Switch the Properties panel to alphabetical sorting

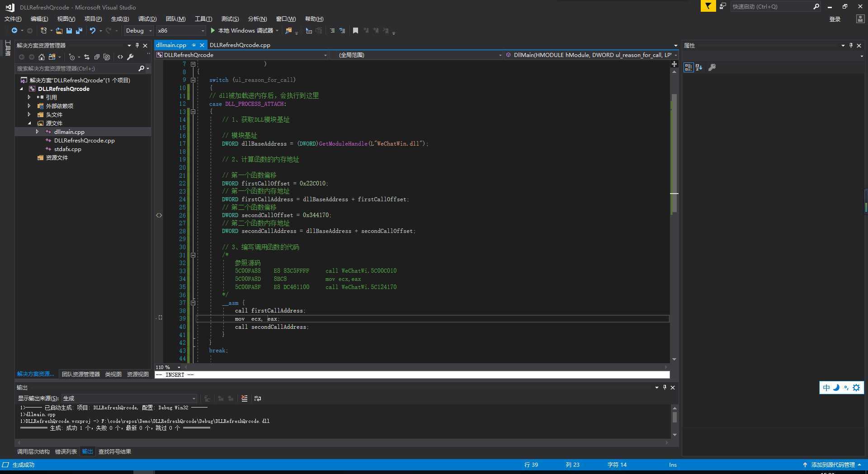[699, 67]
